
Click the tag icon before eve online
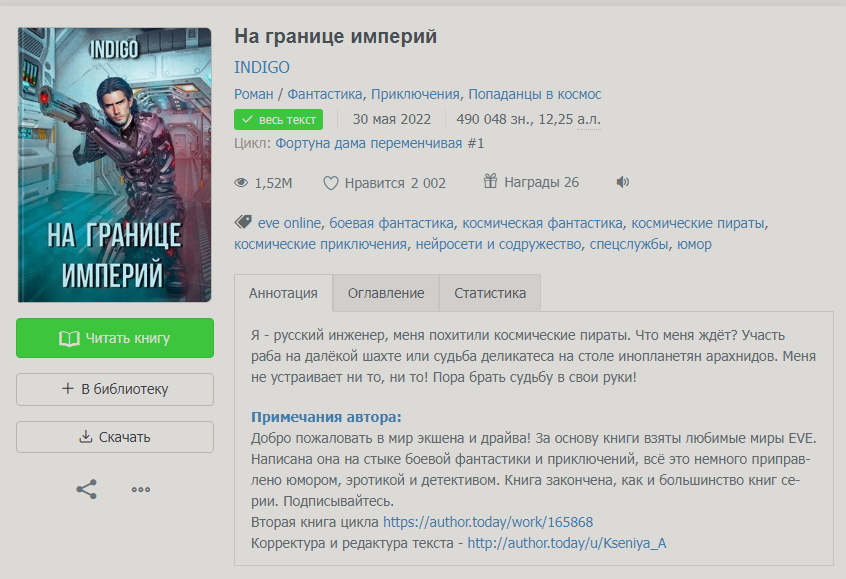(x=243, y=222)
